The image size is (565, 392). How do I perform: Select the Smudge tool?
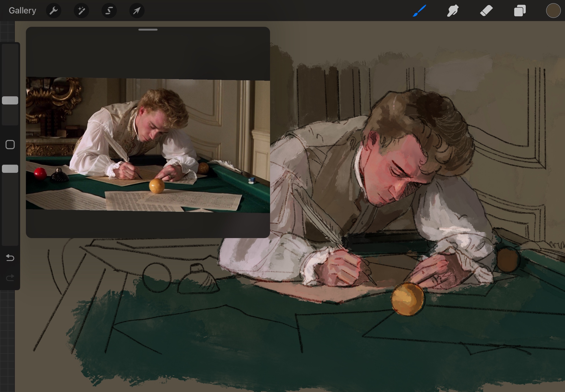(x=453, y=11)
